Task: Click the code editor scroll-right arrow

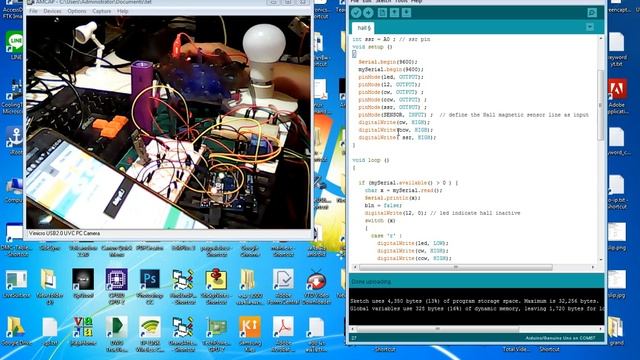Action: point(593,267)
